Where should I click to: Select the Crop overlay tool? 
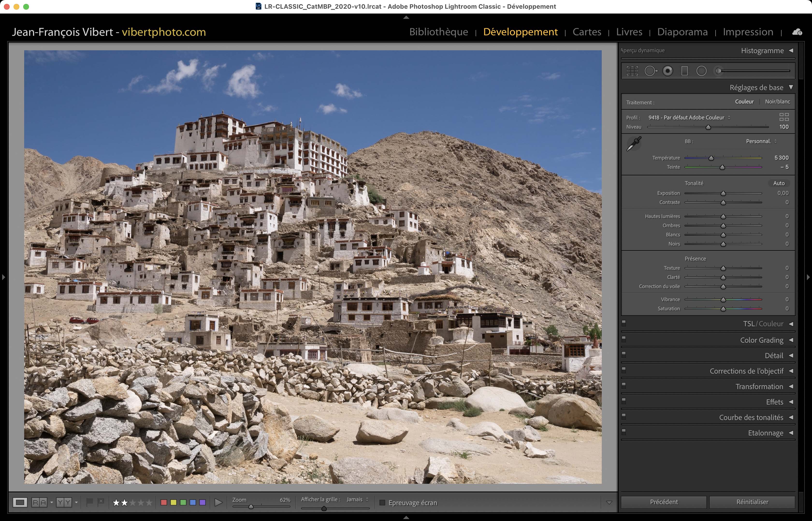click(632, 71)
